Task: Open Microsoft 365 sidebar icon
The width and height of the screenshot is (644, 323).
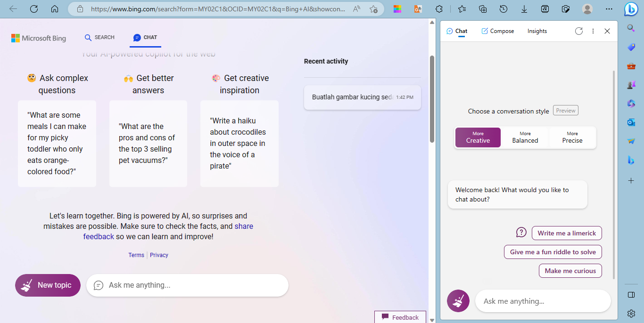Action: tap(631, 103)
